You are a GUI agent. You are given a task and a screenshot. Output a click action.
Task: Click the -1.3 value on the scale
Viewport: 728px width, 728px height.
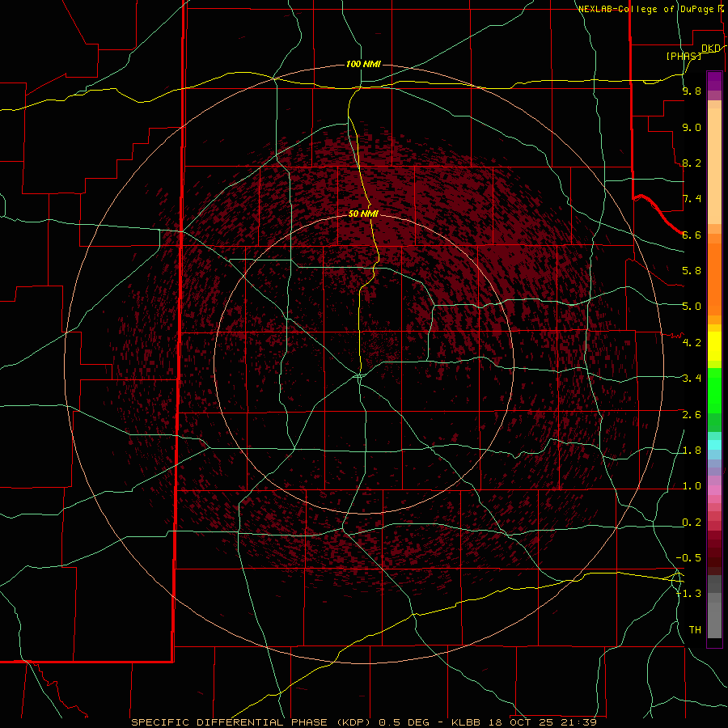pyautogui.click(x=688, y=594)
